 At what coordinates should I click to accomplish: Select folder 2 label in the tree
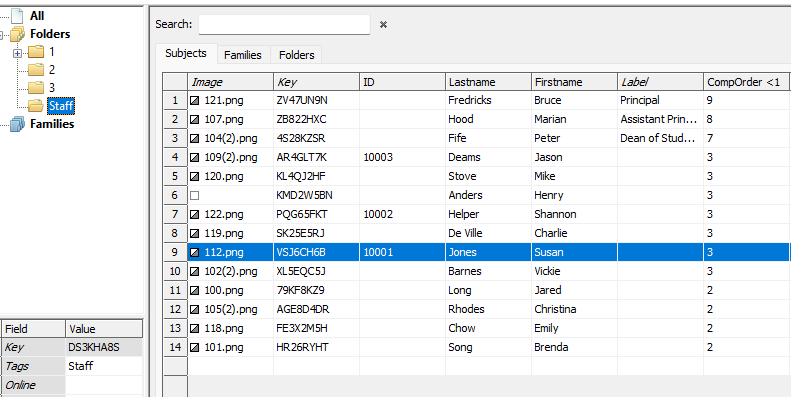(x=51, y=70)
